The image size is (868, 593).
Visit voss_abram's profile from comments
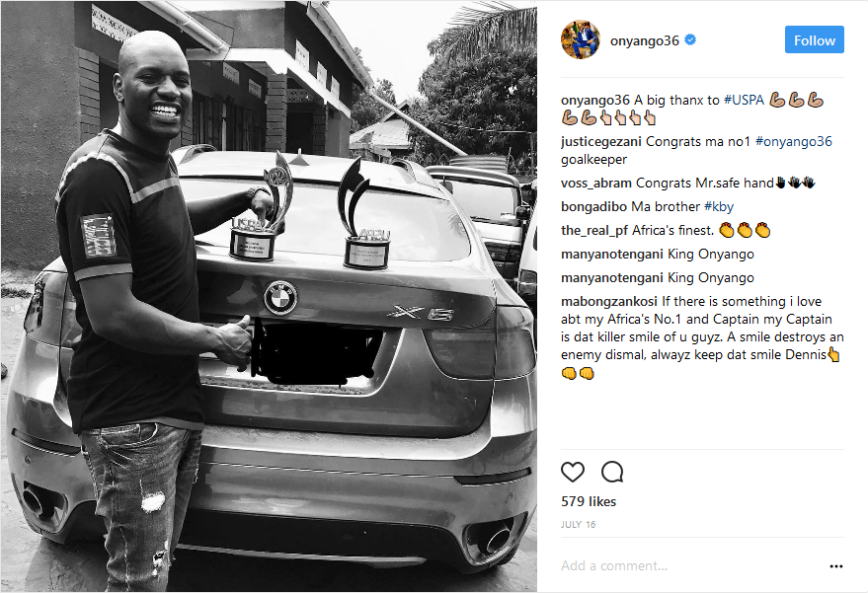[x=596, y=184]
